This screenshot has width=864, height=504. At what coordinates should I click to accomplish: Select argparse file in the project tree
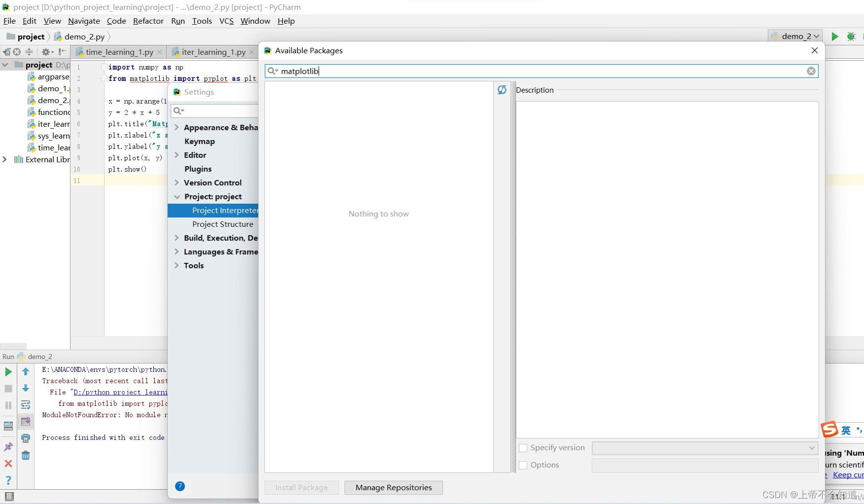[x=48, y=76]
